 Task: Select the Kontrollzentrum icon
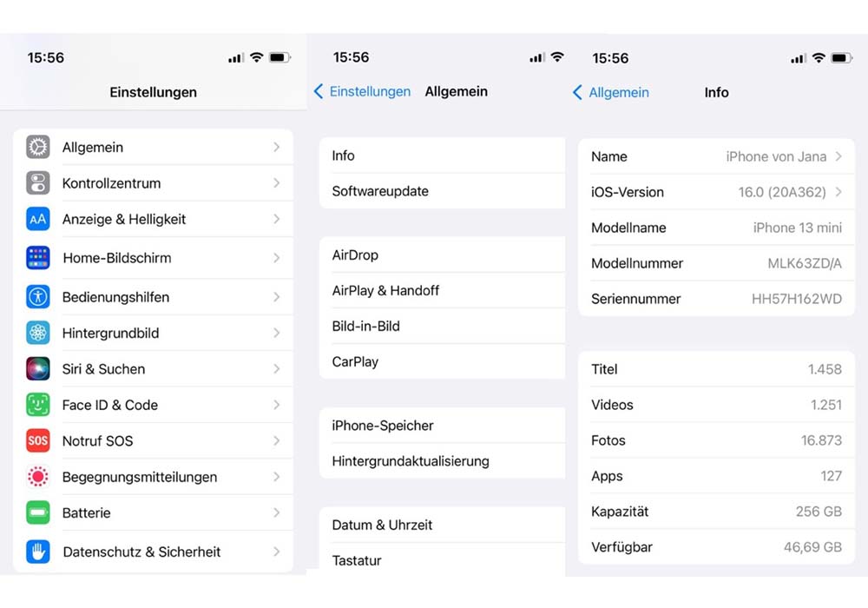coord(36,183)
